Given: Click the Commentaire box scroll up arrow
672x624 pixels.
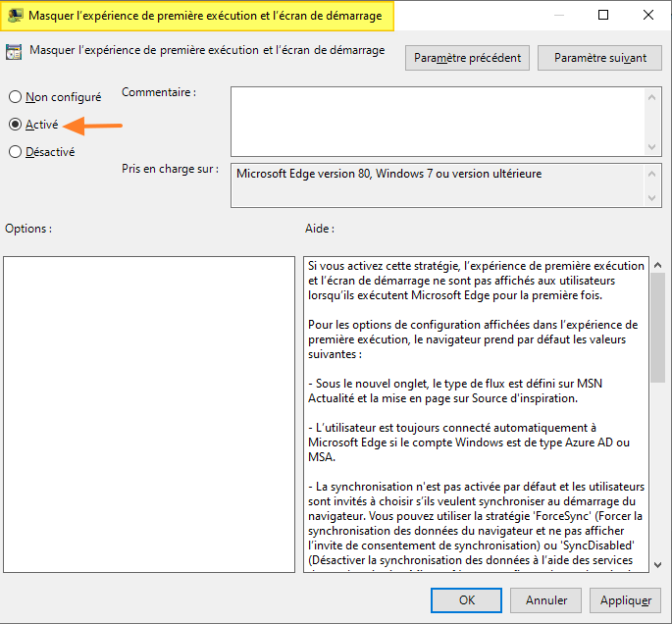Looking at the screenshot, I should pos(651,97).
